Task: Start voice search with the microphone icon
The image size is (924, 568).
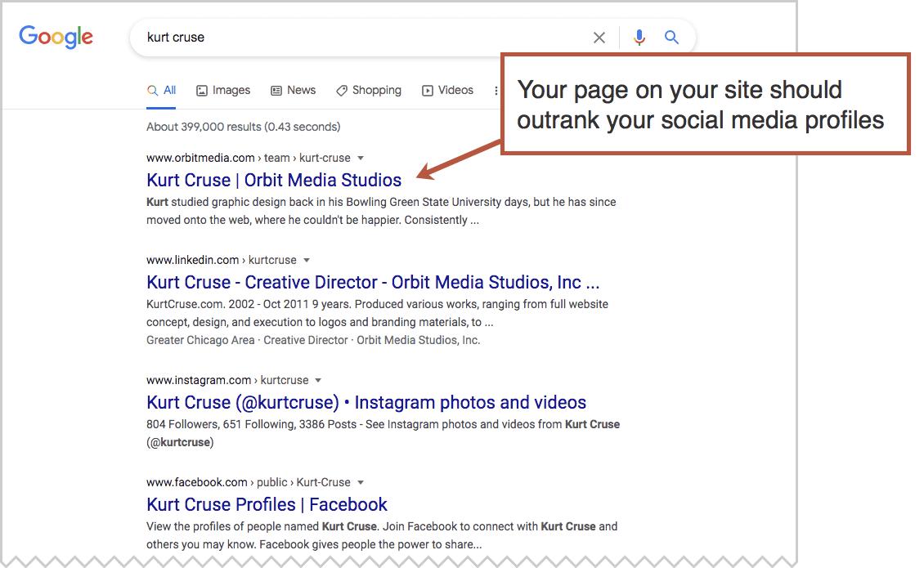Action: point(639,38)
